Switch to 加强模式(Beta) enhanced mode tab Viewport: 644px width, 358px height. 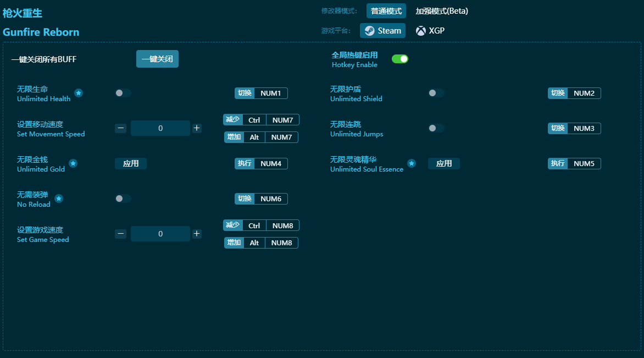pos(442,11)
